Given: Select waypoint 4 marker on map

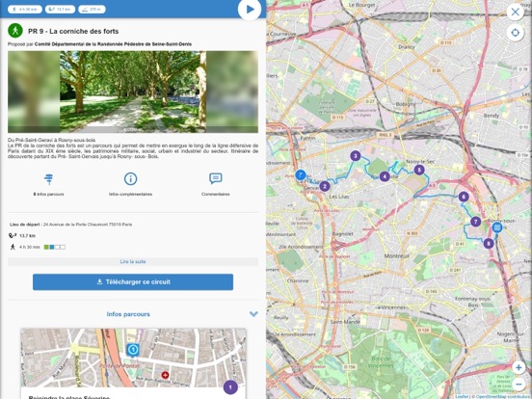Looking at the screenshot, I should coord(385,176).
